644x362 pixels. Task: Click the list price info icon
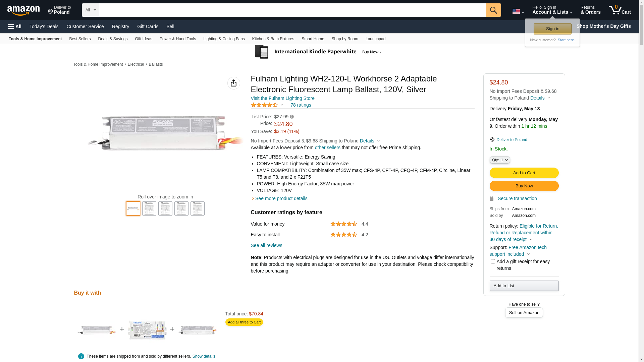[292, 117]
